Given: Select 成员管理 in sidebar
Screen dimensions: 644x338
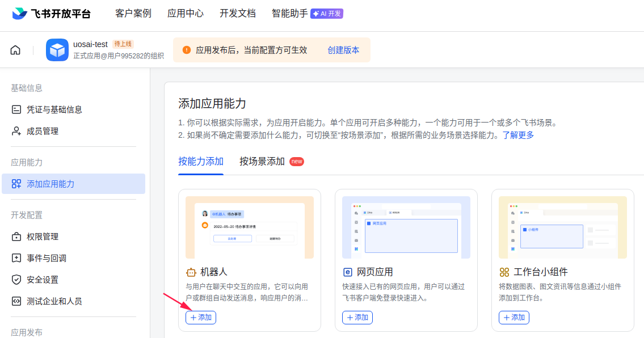Looking at the screenshot, I should coord(74,131).
